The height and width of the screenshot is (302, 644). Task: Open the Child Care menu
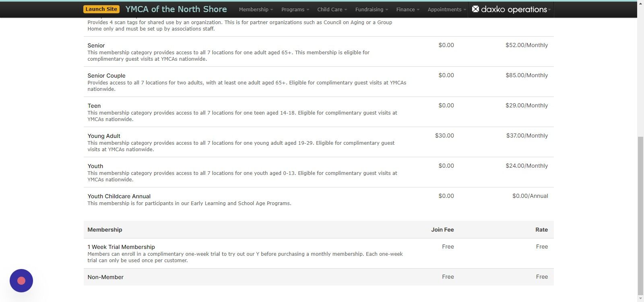332,10
